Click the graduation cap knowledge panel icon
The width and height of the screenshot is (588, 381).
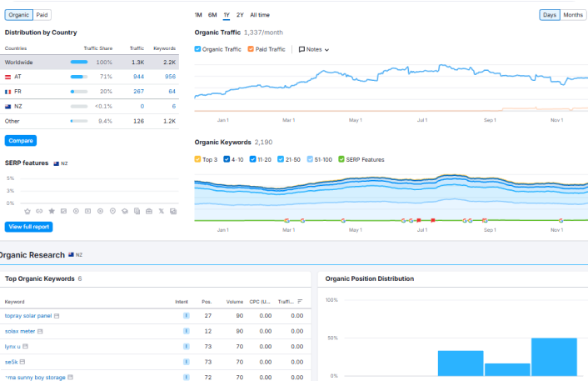(125, 211)
